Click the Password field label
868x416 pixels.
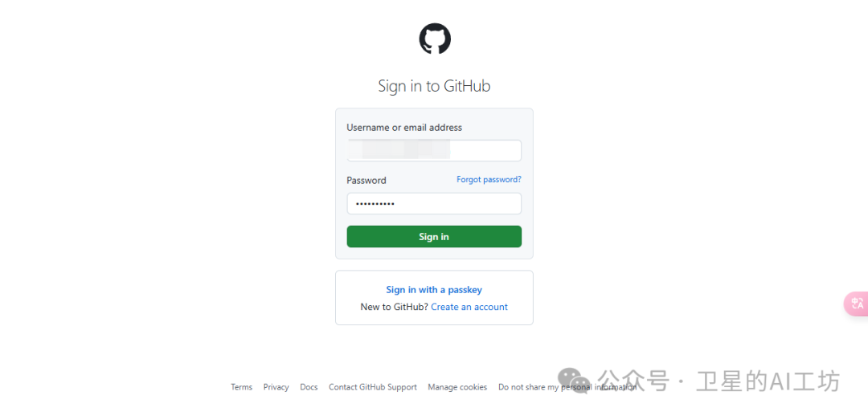[x=366, y=181]
